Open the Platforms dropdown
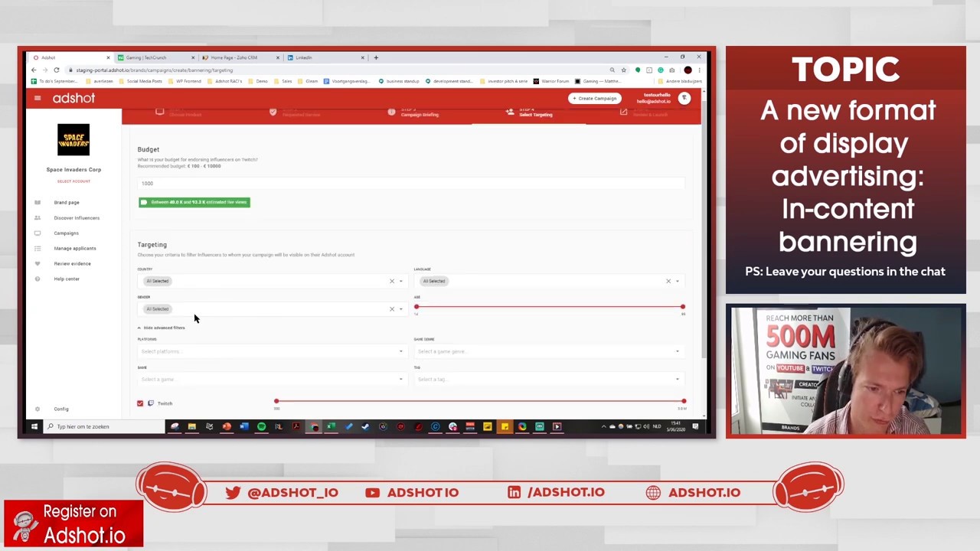 click(x=272, y=351)
